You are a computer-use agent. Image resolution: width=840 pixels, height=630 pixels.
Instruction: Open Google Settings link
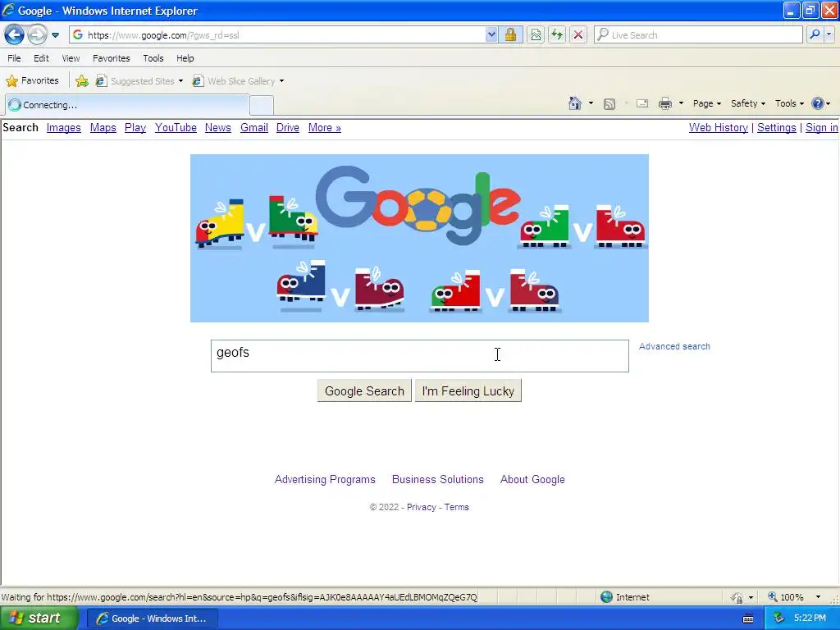776,127
